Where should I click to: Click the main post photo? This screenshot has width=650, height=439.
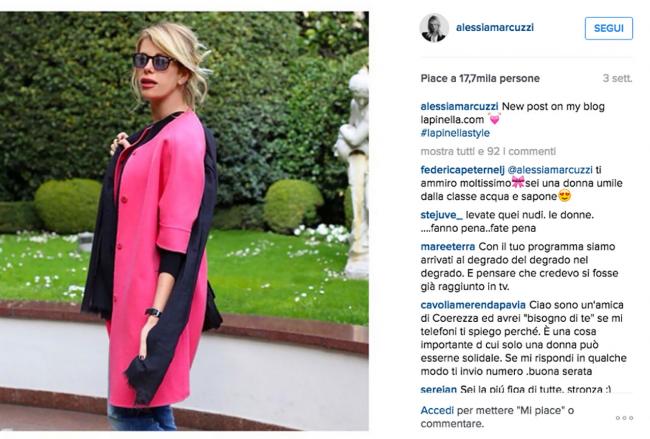[184, 221]
